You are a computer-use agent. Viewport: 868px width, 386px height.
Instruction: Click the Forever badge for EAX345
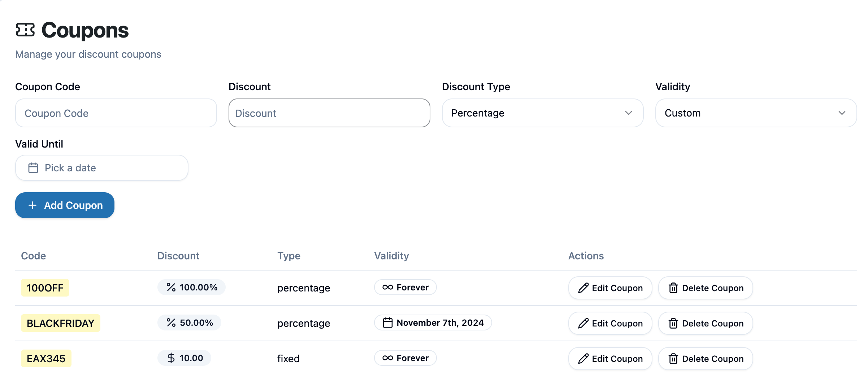pyautogui.click(x=405, y=358)
